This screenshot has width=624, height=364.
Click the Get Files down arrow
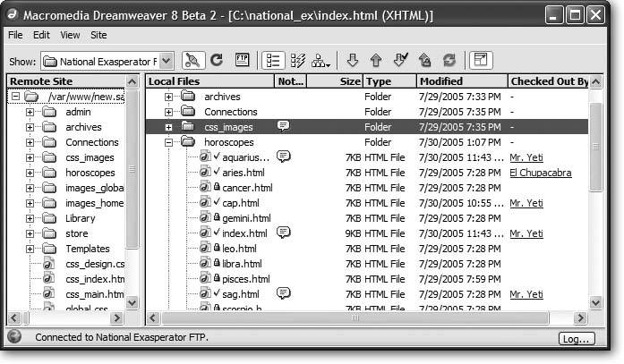(x=353, y=61)
